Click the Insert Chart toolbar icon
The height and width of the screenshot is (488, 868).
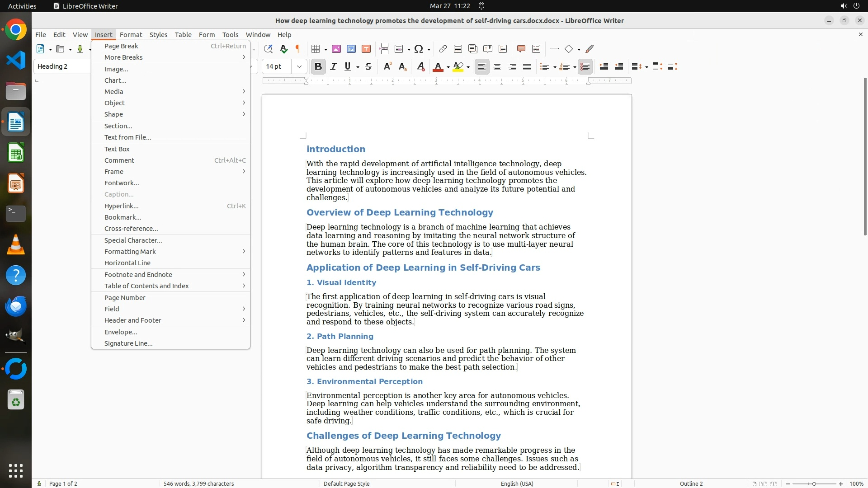351,49
